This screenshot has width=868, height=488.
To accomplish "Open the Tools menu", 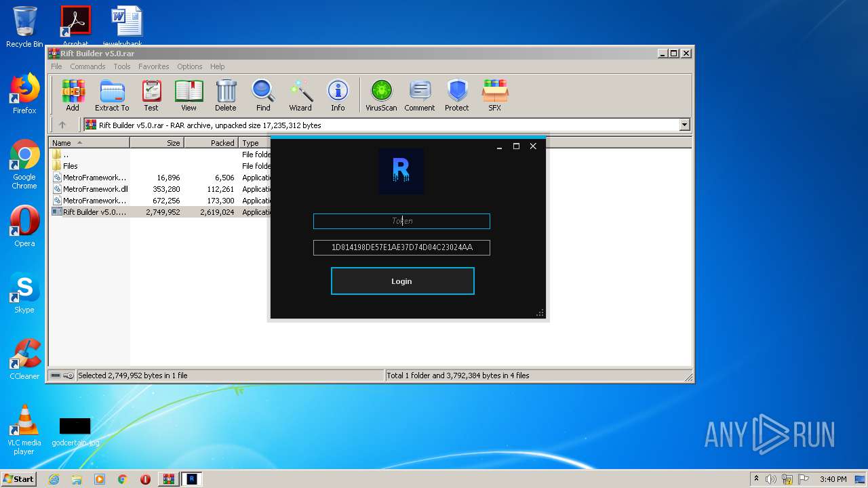I will click(x=122, y=66).
